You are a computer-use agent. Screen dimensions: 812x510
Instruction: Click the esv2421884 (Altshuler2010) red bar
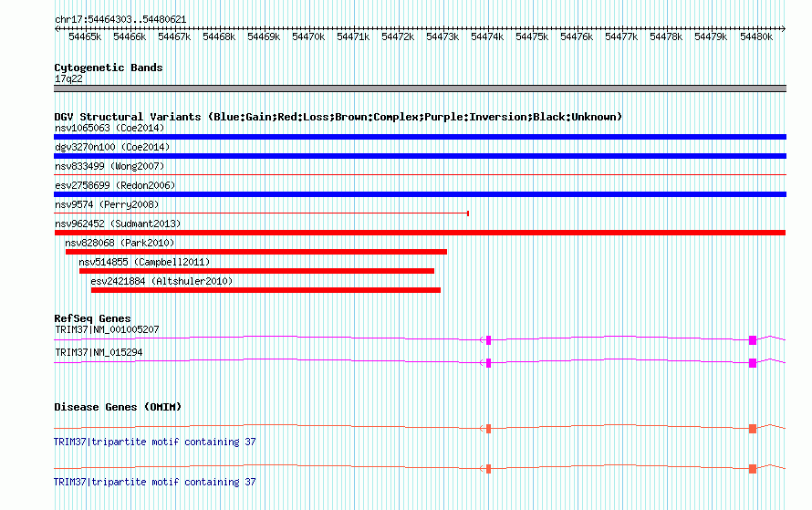265,290
